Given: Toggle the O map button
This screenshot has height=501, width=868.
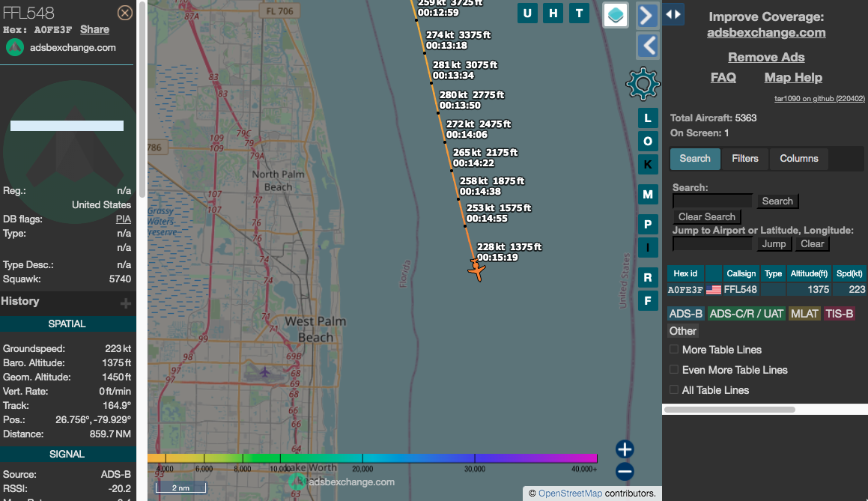Looking at the screenshot, I should coord(648,142).
